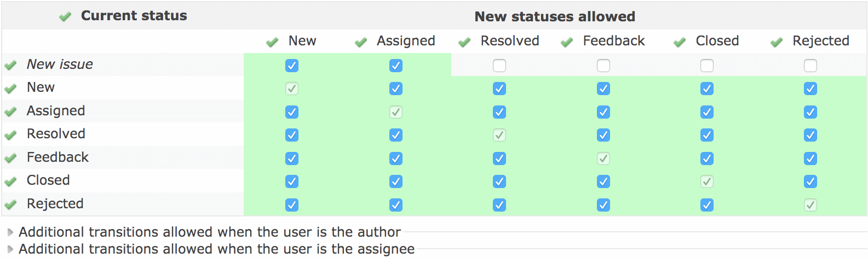This screenshot has height=258, width=868.
Task: Click the green check icon beside Current status
Action: 65,17
